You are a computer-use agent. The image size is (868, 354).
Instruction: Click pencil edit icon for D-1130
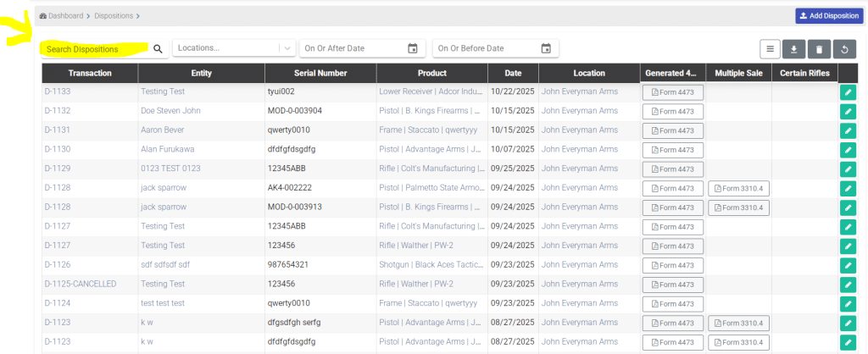pos(848,150)
